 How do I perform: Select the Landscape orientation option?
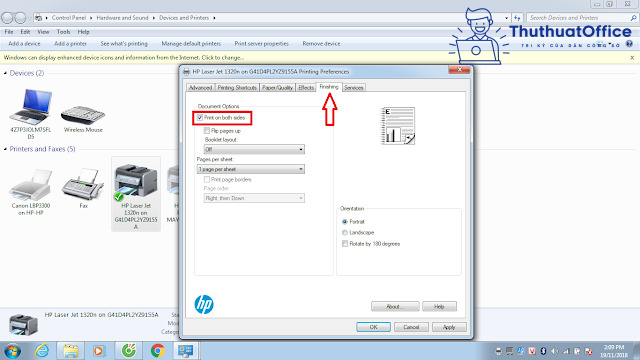(345, 233)
